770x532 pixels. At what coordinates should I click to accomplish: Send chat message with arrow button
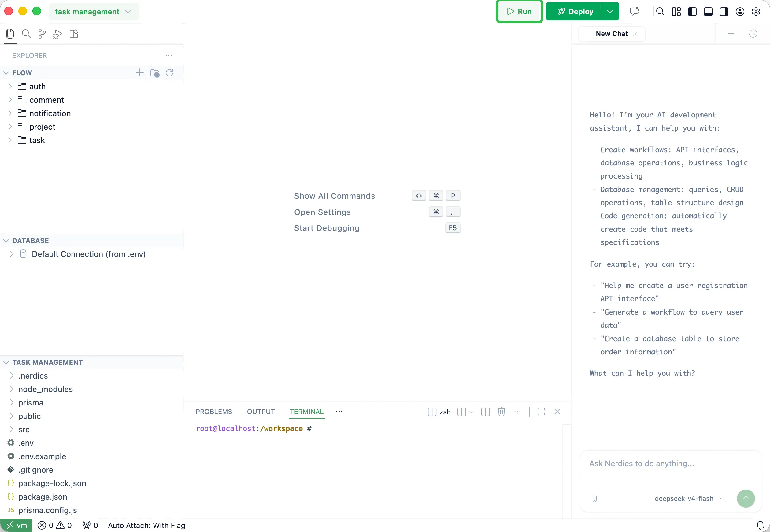[x=746, y=498]
